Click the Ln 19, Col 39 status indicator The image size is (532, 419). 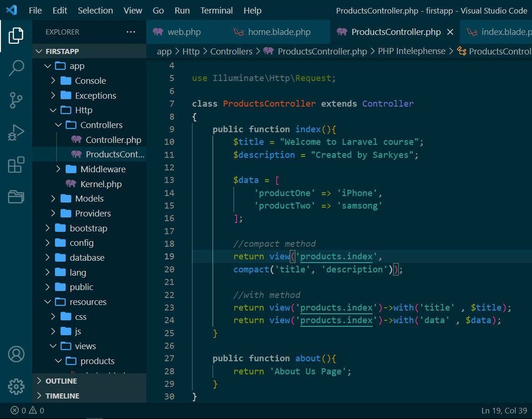coord(504,411)
